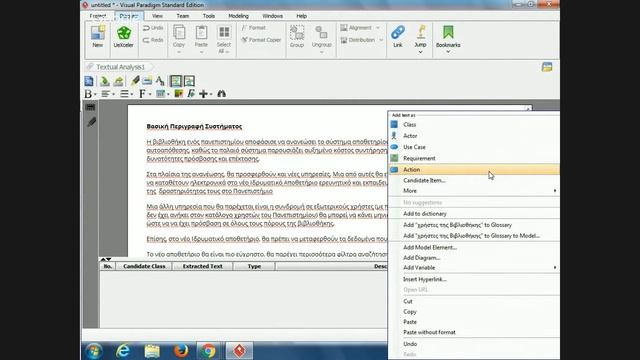Click the green import arrow icon
The image size is (640, 360).
[104, 81]
